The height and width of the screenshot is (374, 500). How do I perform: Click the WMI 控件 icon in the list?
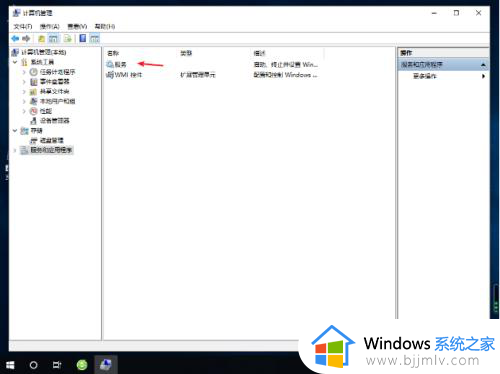pyautogui.click(x=110, y=75)
